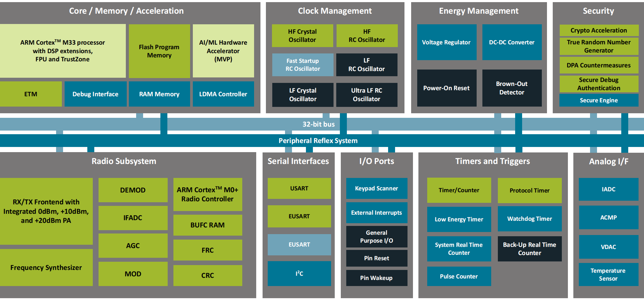Click the Secure Debug Authentication block
644x300 pixels.
(x=599, y=84)
